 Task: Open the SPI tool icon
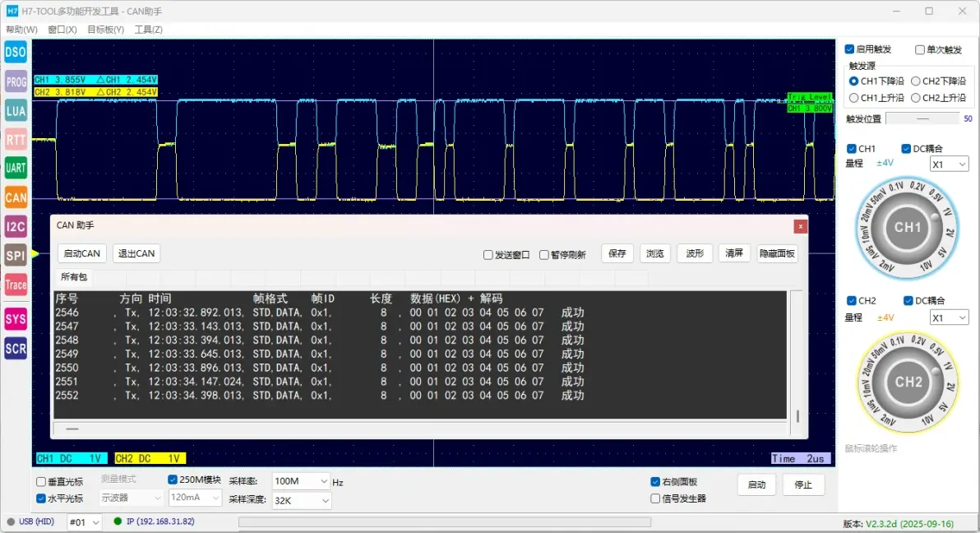click(x=16, y=256)
